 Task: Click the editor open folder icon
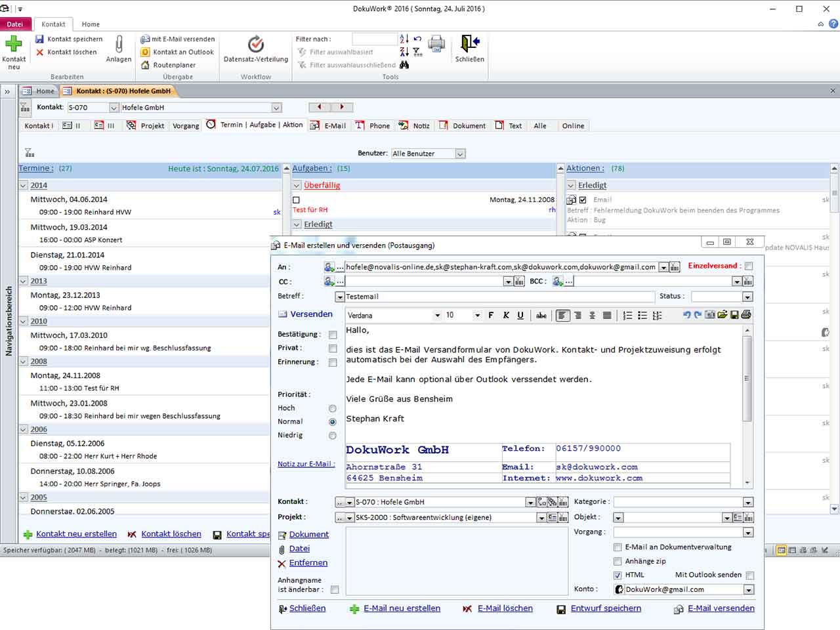click(x=722, y=315)
